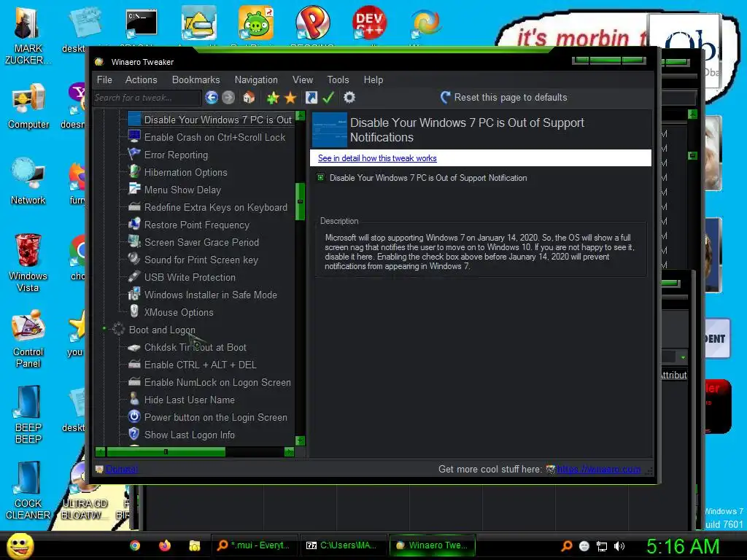Open the red P application desktop shortcut

pos(312,23)
